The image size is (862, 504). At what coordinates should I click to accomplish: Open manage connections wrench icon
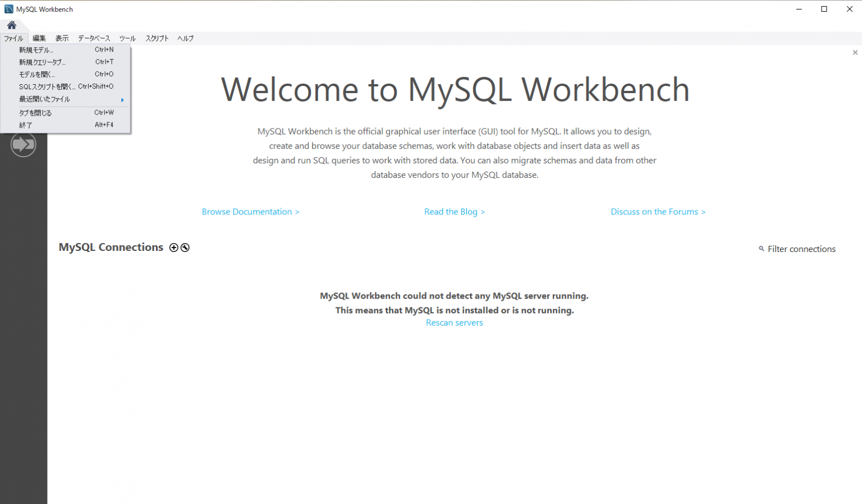(x=185, y=248)
